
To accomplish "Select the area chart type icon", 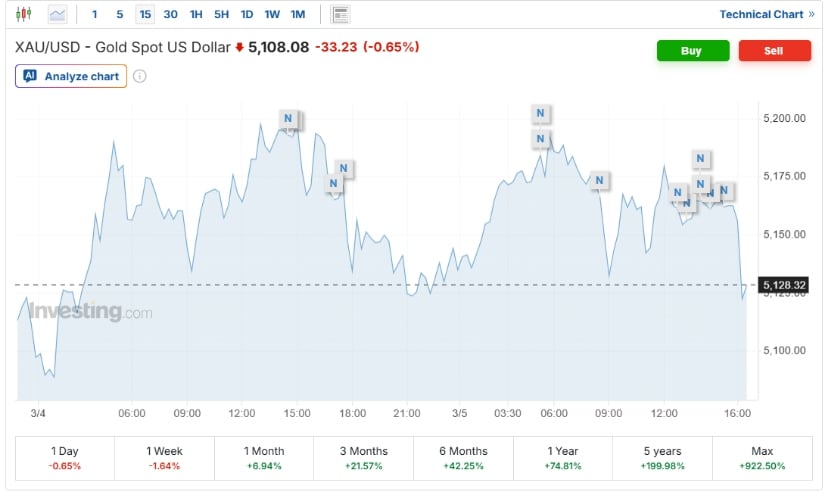I will 58,14.
